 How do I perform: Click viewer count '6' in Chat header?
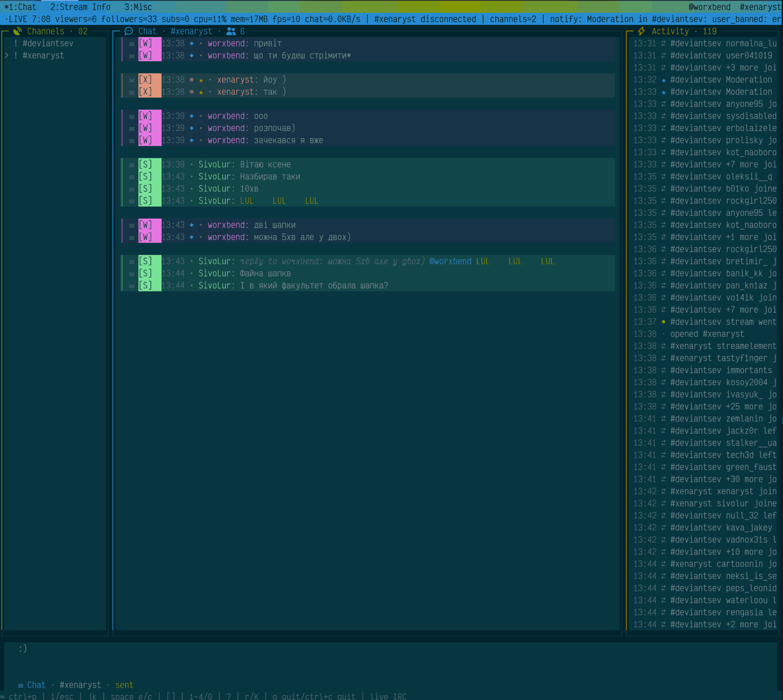[x=242, y=31]
